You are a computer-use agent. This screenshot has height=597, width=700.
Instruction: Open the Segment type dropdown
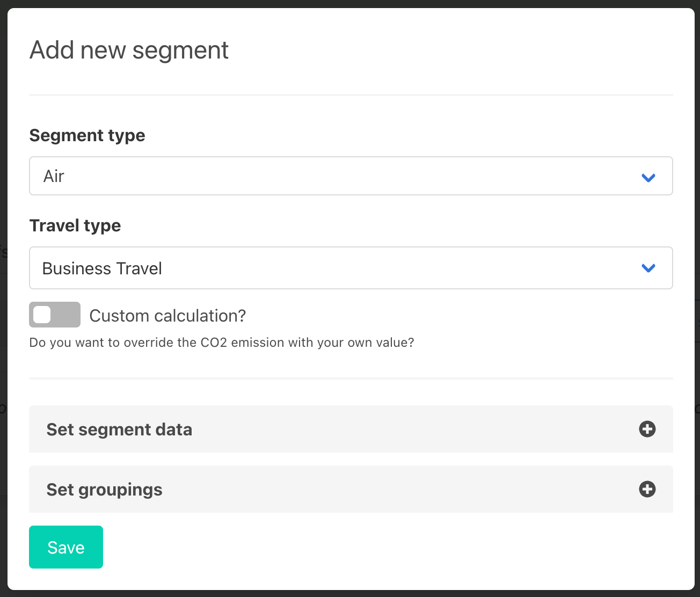click(x=350, y=176)
